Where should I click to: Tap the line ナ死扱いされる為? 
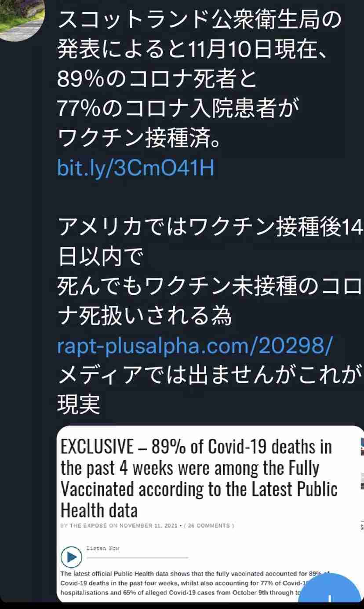144,316
